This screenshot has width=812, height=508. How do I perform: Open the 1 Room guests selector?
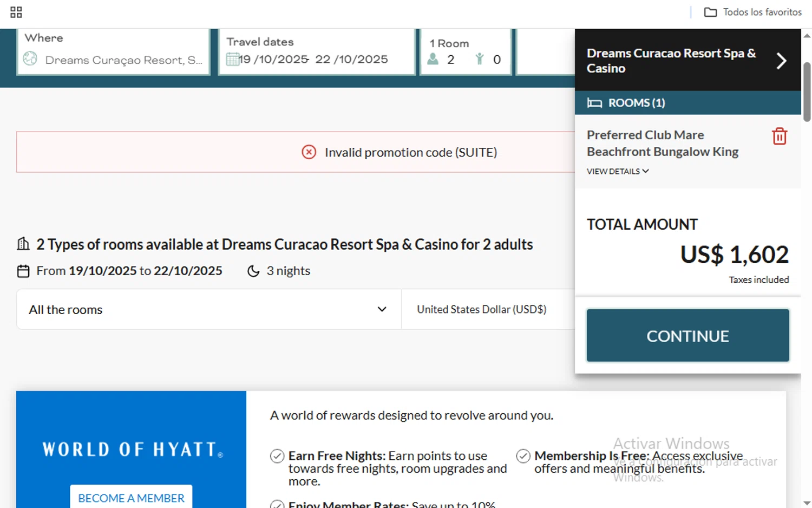466,52
